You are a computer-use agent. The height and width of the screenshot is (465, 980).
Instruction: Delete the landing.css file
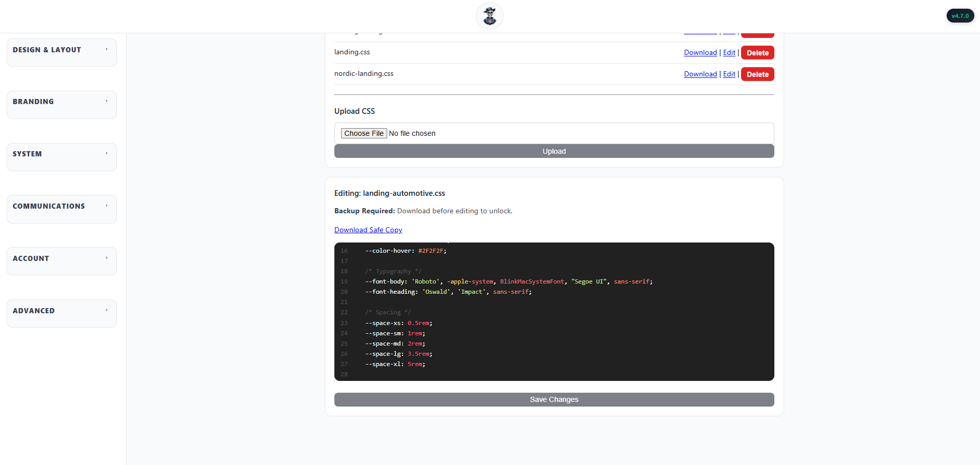(757, 53)
